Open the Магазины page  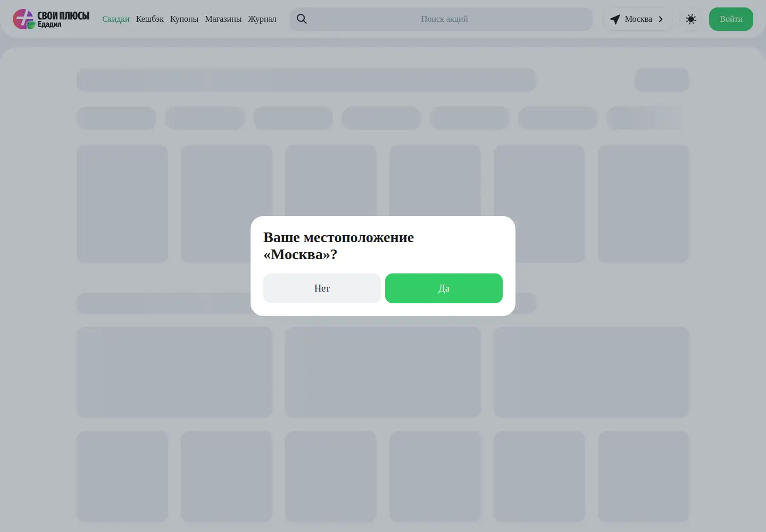223,19
